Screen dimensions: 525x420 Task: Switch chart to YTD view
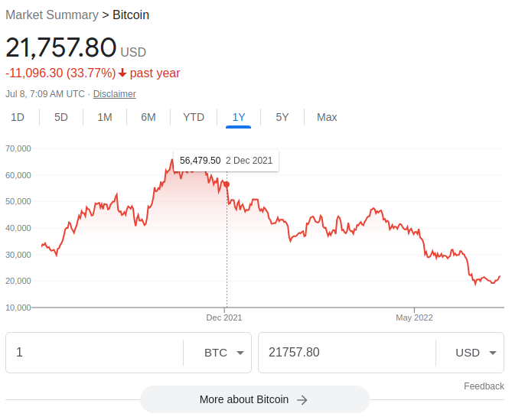tap(194, 117)
